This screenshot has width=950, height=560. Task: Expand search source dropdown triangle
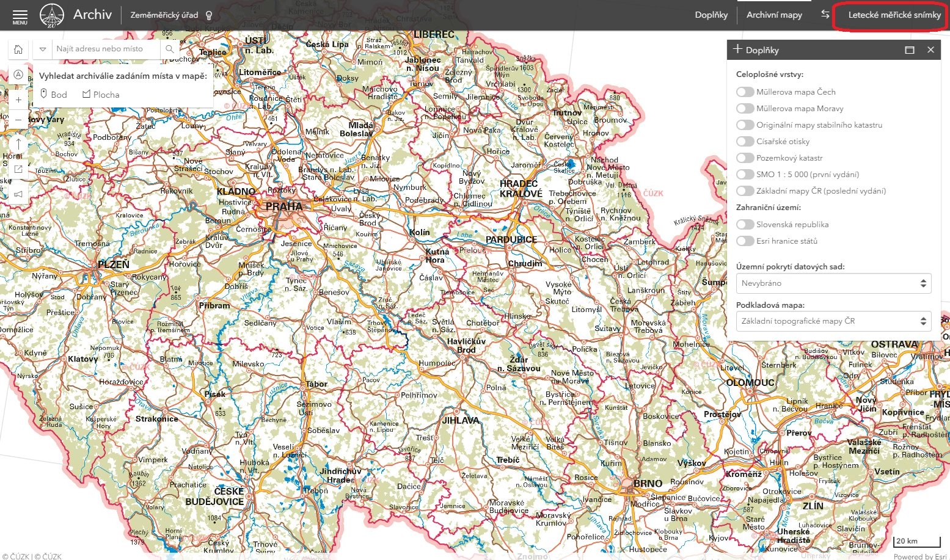42,49
